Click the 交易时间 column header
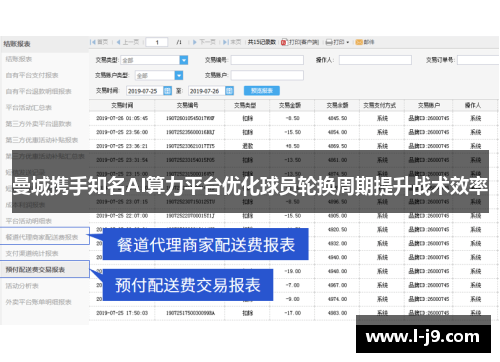Viewport: 500px width, 362px height. [122, 105]
